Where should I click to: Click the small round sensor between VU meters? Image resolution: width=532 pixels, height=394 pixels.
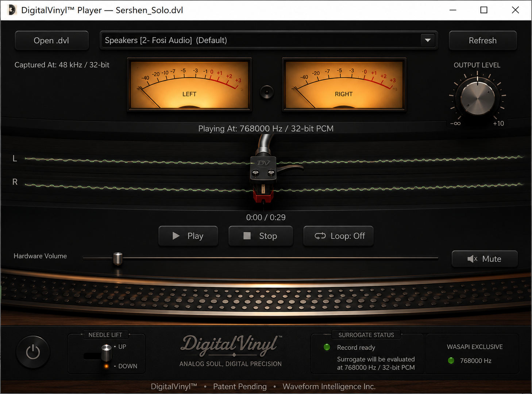click(267, 92)
